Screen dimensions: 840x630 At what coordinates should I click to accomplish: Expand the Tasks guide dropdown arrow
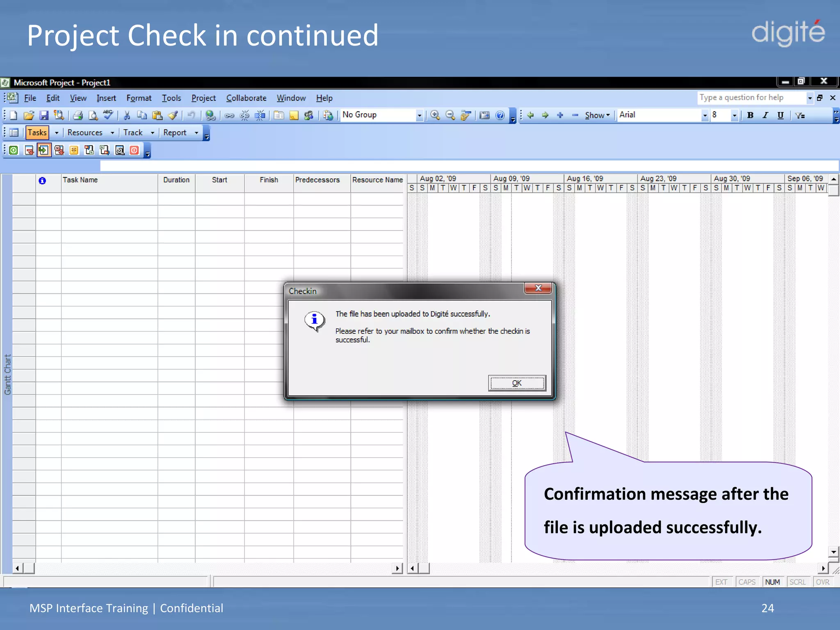(x=57, y=132)
